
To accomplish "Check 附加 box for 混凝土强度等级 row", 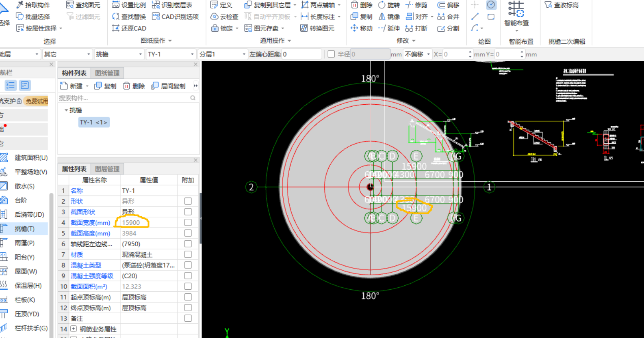I will [188, 276].
